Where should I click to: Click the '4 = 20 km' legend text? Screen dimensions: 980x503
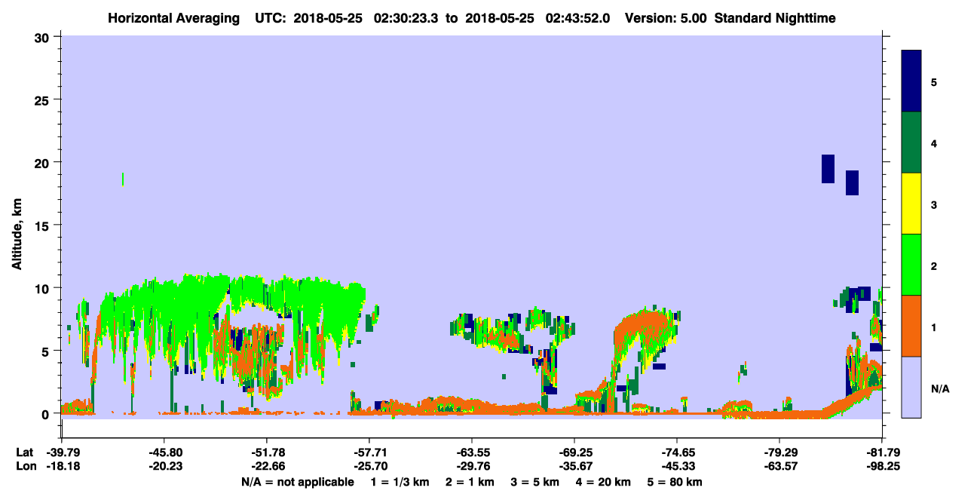[603, 482]
